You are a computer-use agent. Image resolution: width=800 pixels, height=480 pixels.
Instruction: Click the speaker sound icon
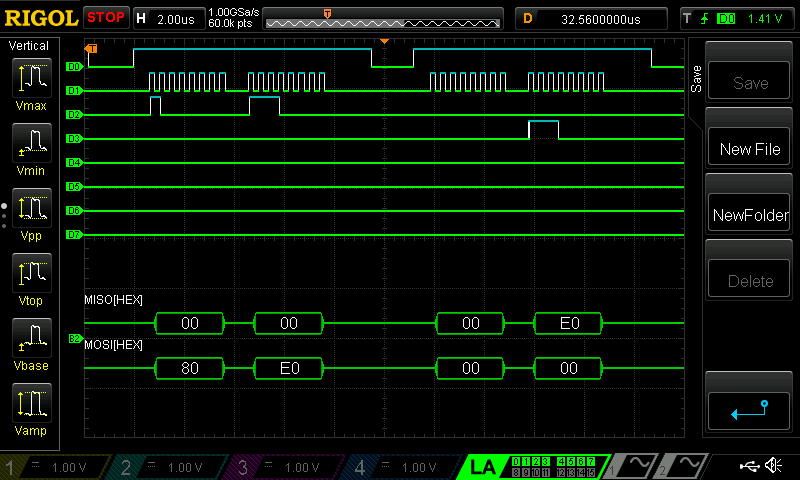click(x=773, y=466)
